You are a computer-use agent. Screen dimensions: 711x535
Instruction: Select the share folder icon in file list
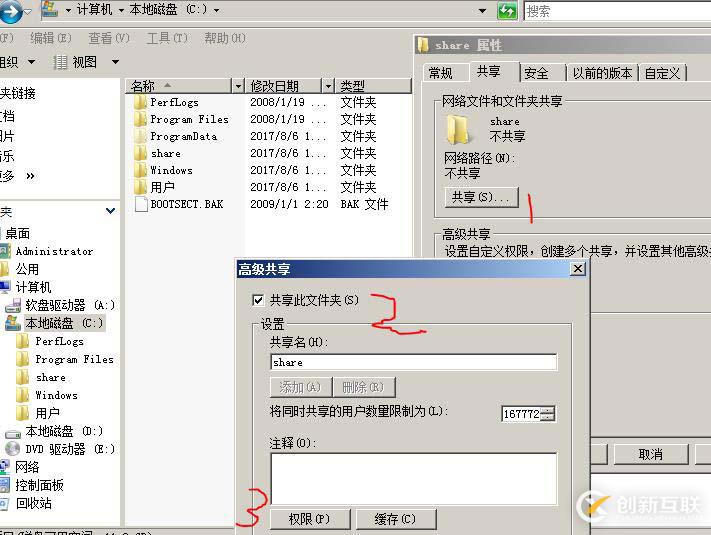pyautogui.click(x=140, y=153)
